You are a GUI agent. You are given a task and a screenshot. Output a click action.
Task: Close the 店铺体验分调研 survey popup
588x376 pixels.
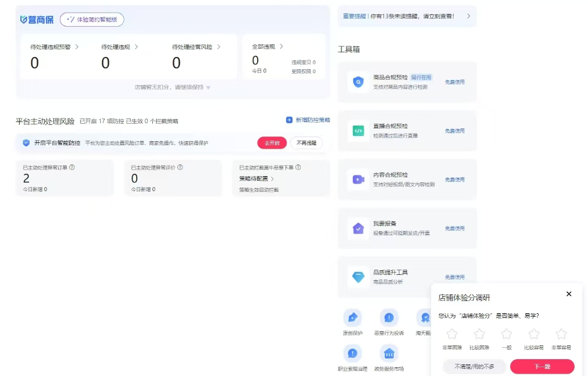[x=569, y=294]
